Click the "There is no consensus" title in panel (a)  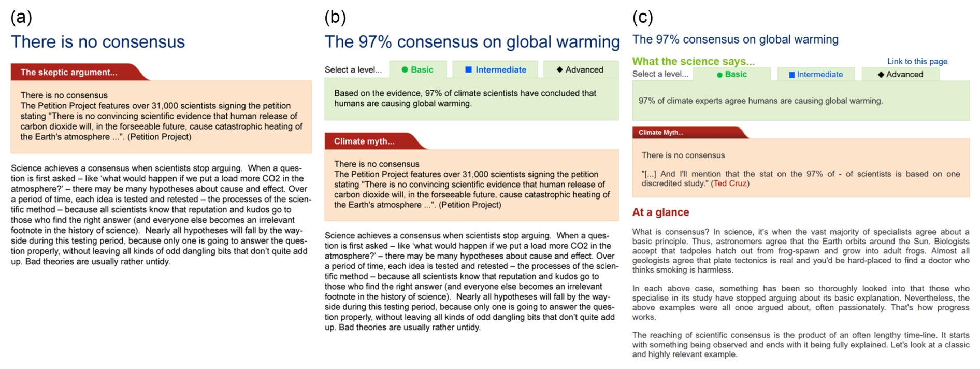click(98, 41)
